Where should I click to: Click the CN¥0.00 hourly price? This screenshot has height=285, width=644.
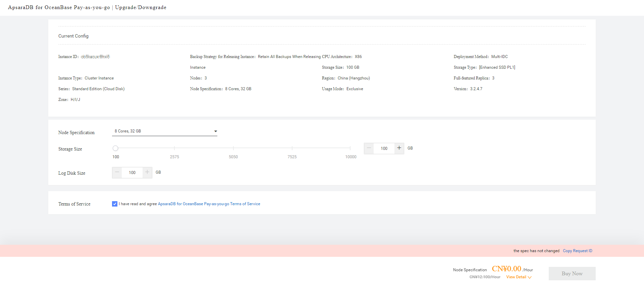pyautogui.click(x=506, y=269)
